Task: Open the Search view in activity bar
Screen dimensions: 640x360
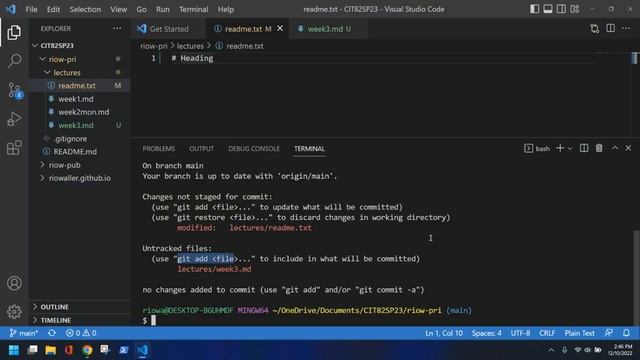Action: (14, 61)
